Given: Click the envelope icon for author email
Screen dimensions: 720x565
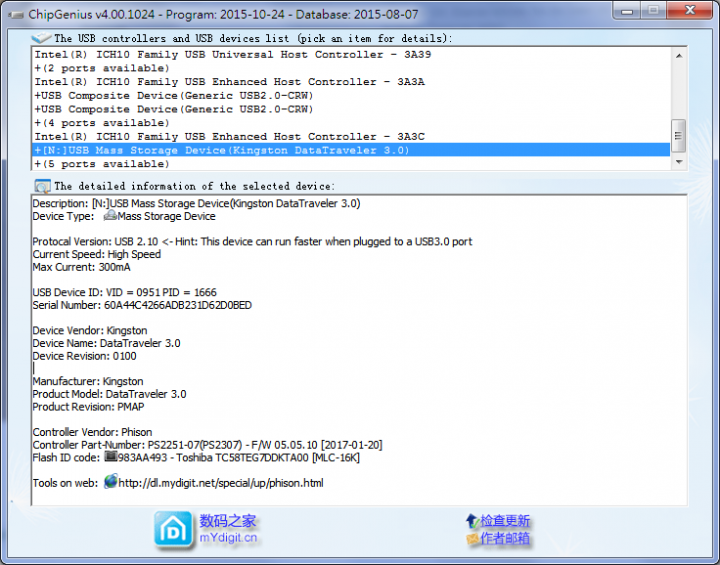Looking at the screenshot, I should (x=472, y=538).
